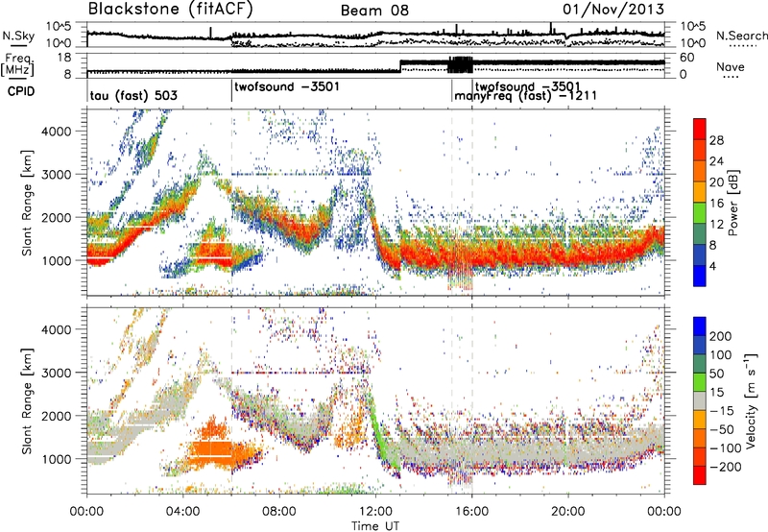
Task: Click the '18' frequency axis tick
Action: (64, 58)
